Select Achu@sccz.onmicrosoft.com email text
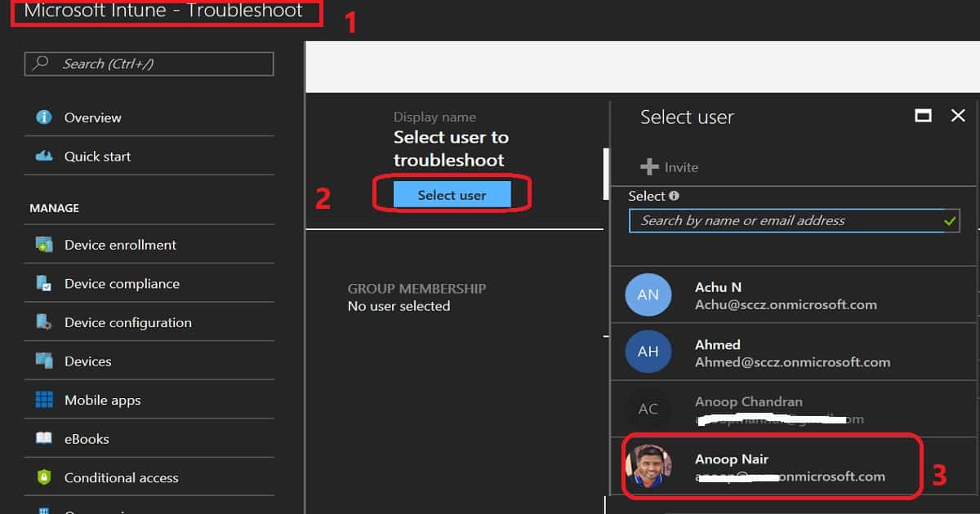 pyautogui.click(x=786, y=305)
